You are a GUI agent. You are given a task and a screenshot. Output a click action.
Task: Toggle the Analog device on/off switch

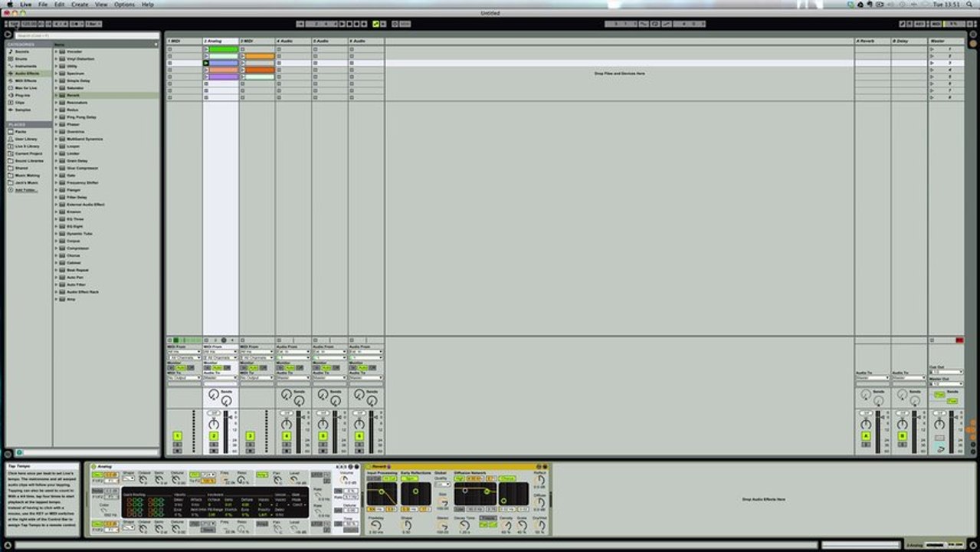click(93, 466)
